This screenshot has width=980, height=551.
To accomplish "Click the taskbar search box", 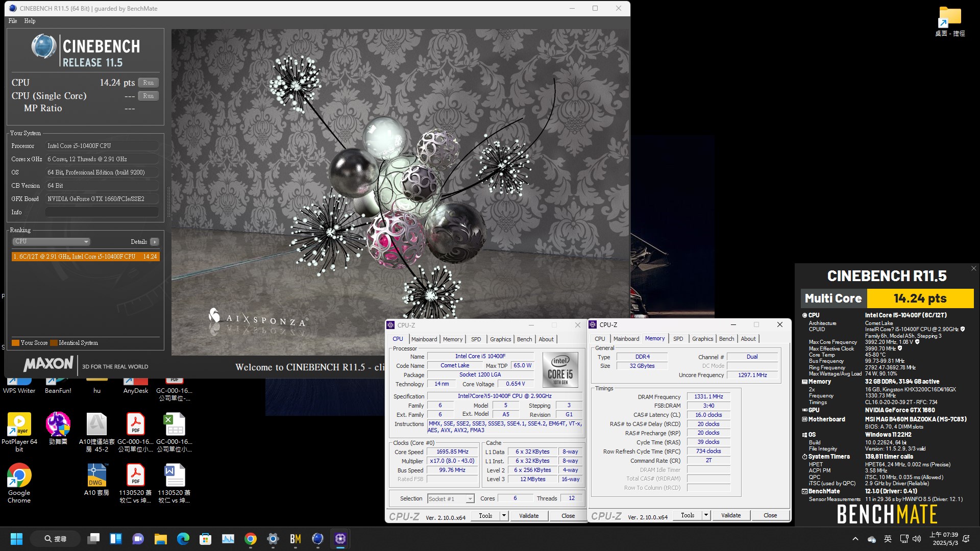I will point(55,539).
